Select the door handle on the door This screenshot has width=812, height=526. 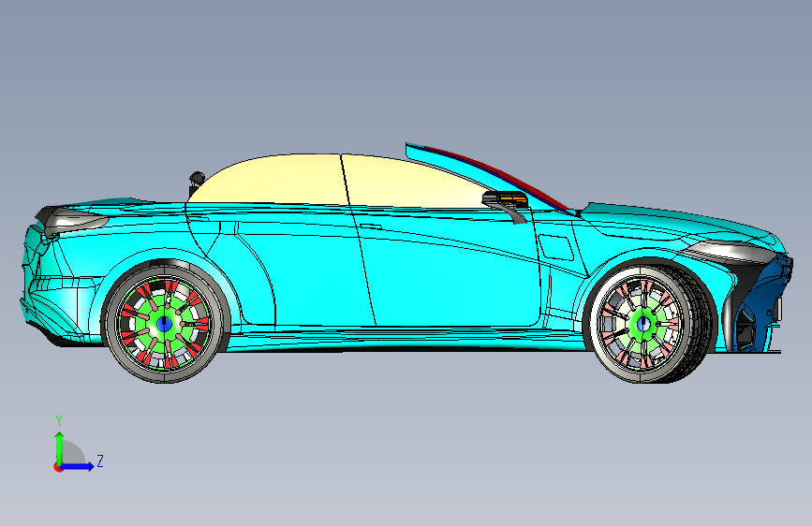(x=371, y=226)
